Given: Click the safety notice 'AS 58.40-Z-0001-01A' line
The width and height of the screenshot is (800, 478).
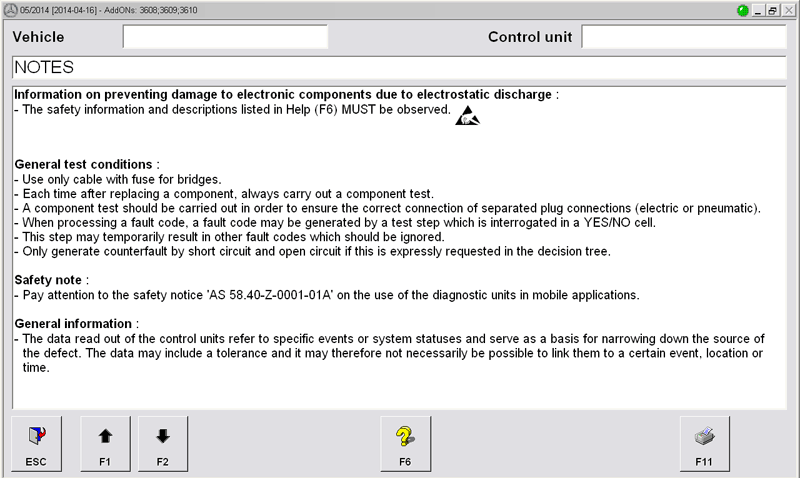Looking at the screenshot, I should pos(327,295).
